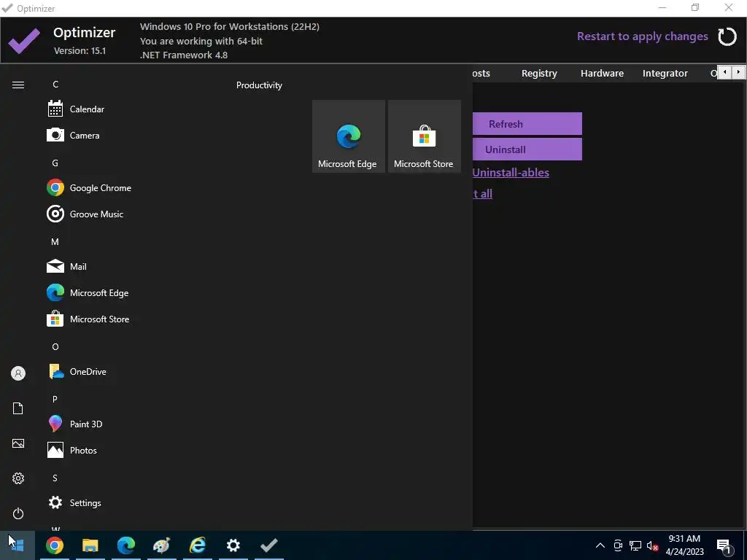
Task: Switch to the Integrator tab
Action: pyautogui.click(x=665, y=74)
